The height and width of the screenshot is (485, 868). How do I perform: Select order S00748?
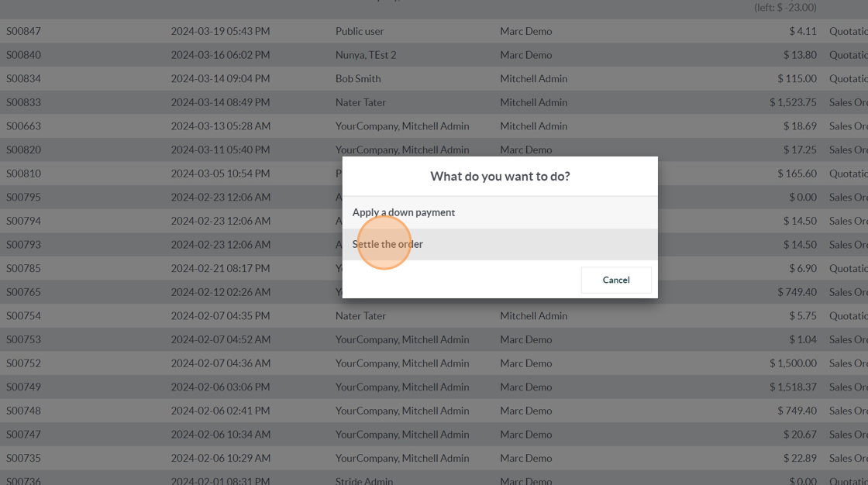23,411
